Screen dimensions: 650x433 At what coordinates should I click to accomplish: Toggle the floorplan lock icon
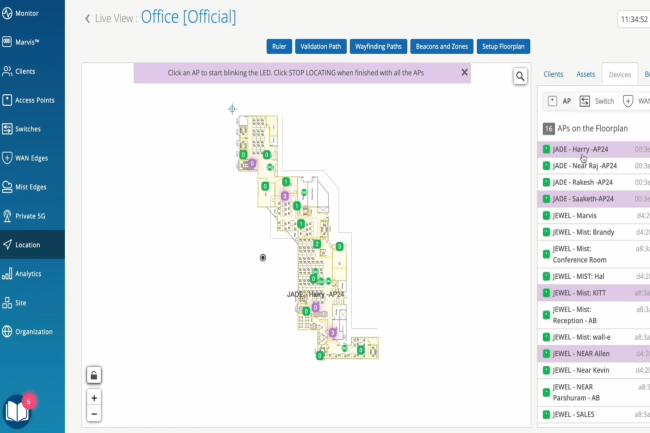pyautogui.click(x=94, y=375)
